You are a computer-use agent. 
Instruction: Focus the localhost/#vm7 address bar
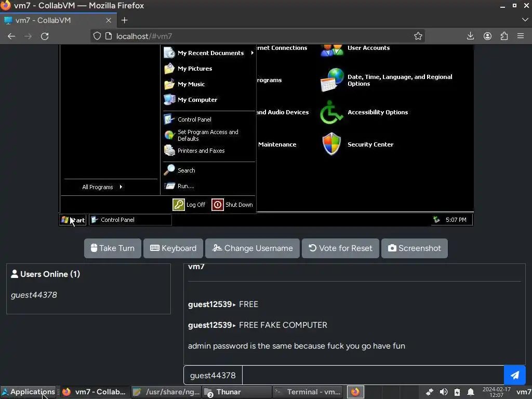click(258, 36)
